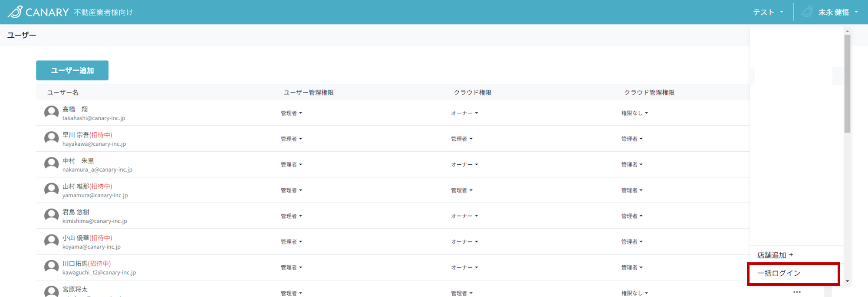
Task: Open the three-dots menu in the 宮原将太 row
Action: coord(797,292)
